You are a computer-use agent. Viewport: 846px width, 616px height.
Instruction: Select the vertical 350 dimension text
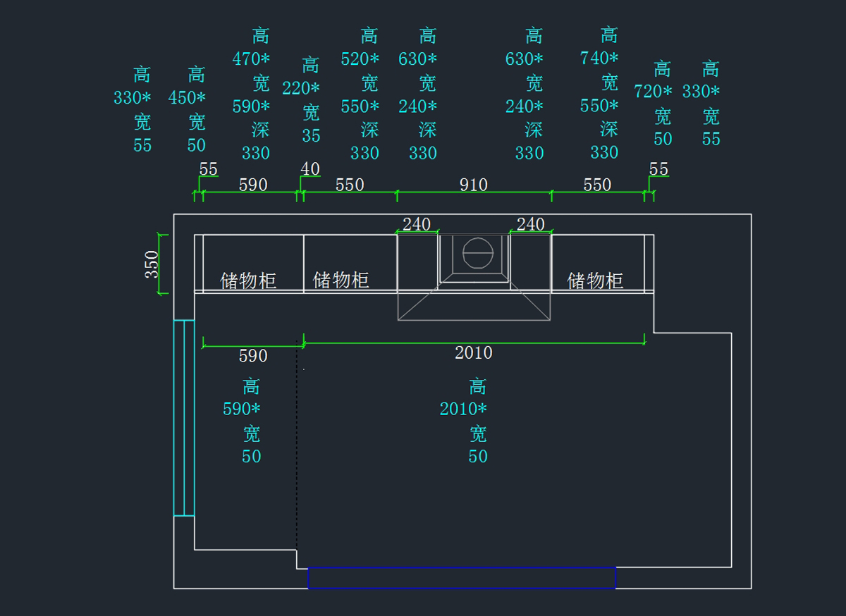point(152,264)
